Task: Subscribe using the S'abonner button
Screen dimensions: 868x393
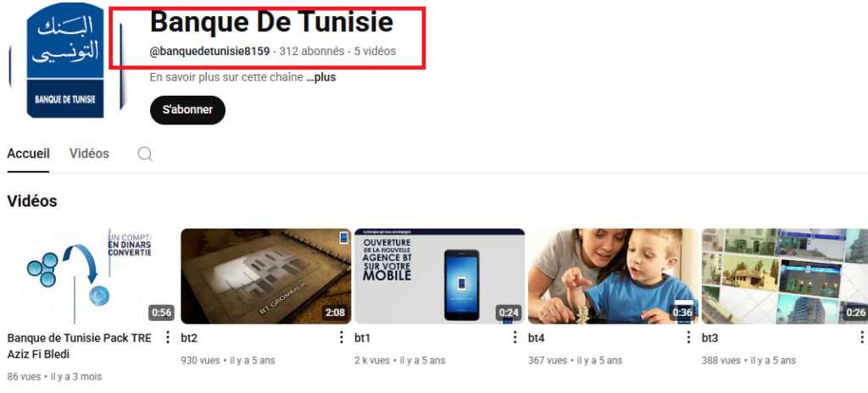Action: click(x=187, y=109)
